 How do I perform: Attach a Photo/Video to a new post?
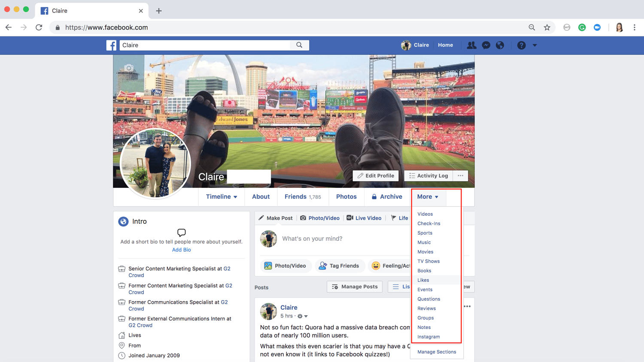click(286, 266)
